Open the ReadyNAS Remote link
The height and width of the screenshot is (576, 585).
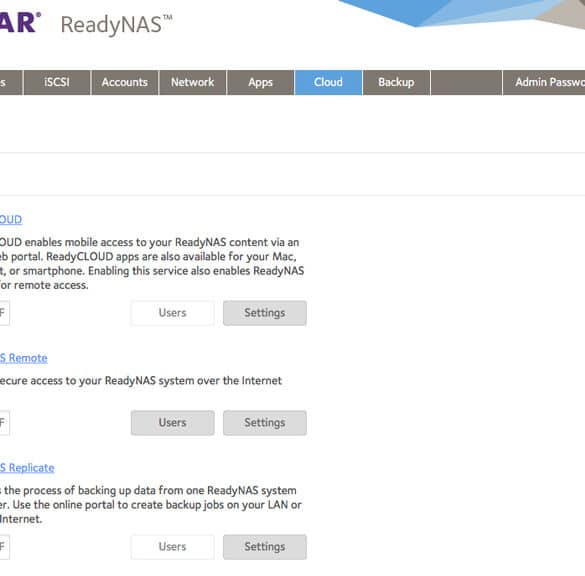pyautogui.click(x=24, y=358)
